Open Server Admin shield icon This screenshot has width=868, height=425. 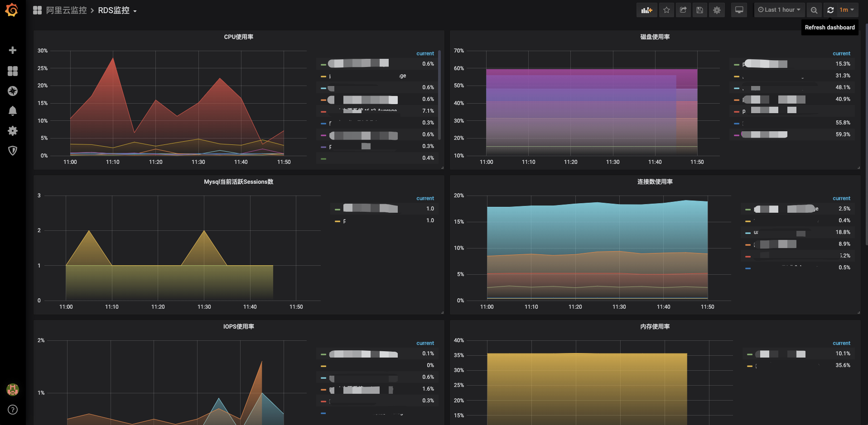(13, 151)
